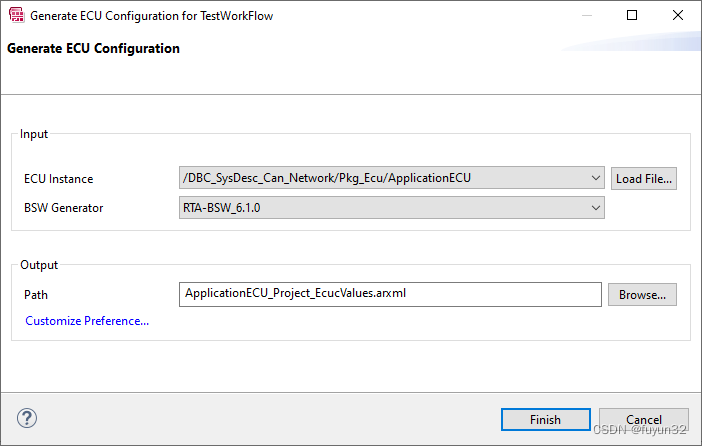This screenshot has width=702, height=446.
Task: Expand the BSW Generator dropdown arrow
Action: pyautogui.click(x=595, y=208)
